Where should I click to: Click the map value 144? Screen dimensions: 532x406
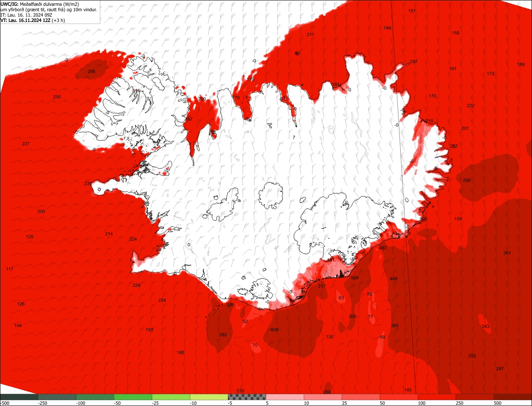point(18,325)
